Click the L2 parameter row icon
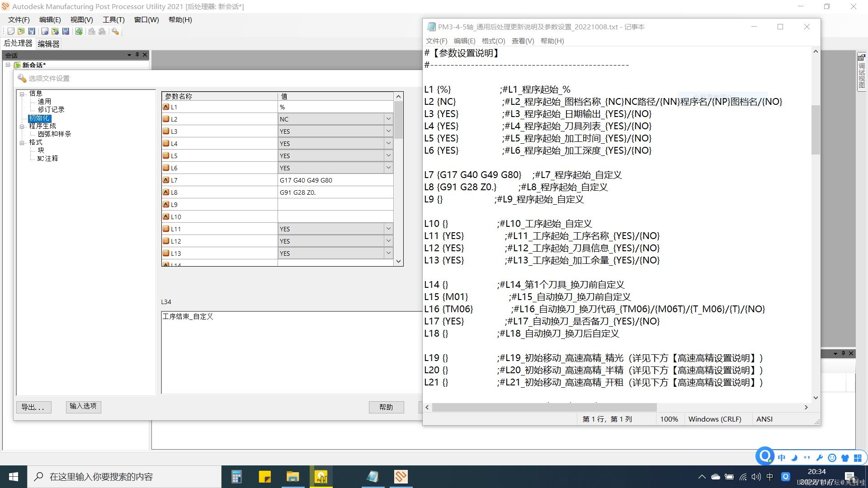The height and width of the screenshot is (488, 868). pos(166,119)
